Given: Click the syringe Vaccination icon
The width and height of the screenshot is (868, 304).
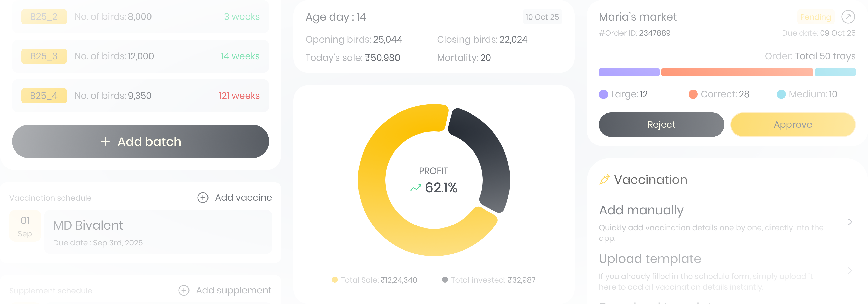Looking at the screenshot, I should 605,180.
